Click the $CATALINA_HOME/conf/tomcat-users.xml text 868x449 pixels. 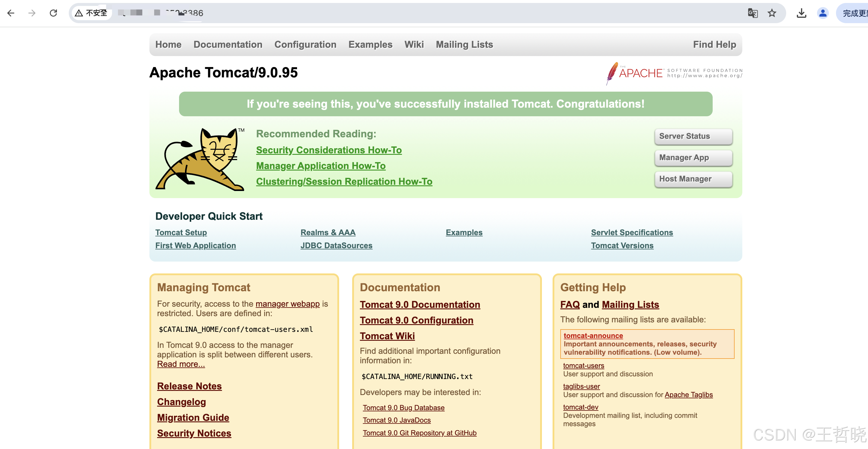click(x=236, y=330)
